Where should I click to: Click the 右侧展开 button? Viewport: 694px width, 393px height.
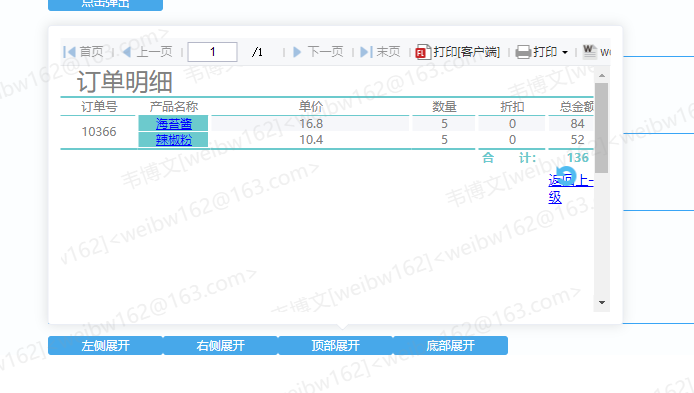(220, 346)
